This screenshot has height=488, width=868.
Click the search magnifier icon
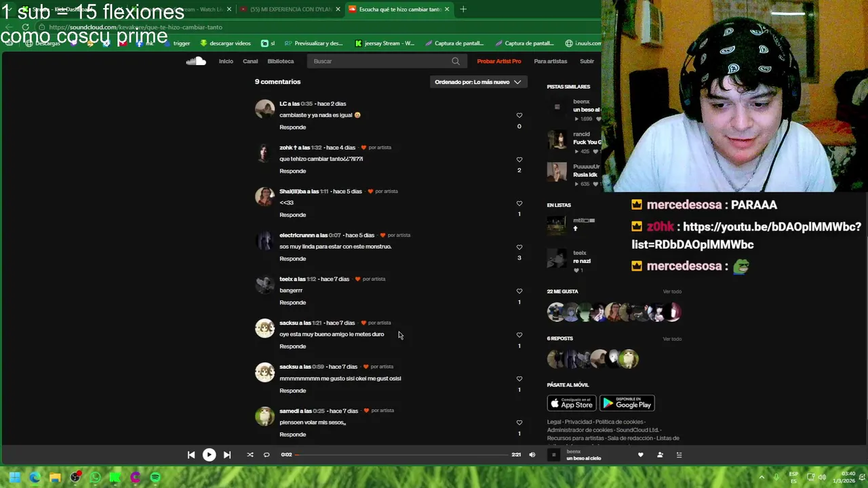tap(456, 61)
